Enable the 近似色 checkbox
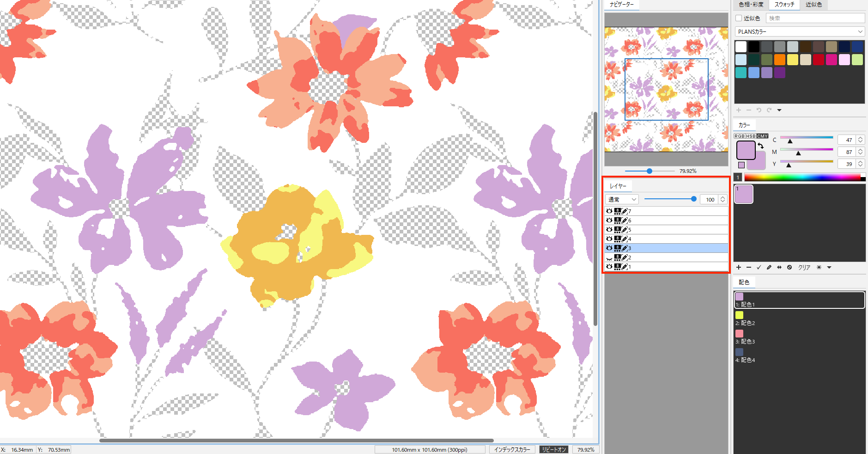868x454 pixels. (739, 18)
